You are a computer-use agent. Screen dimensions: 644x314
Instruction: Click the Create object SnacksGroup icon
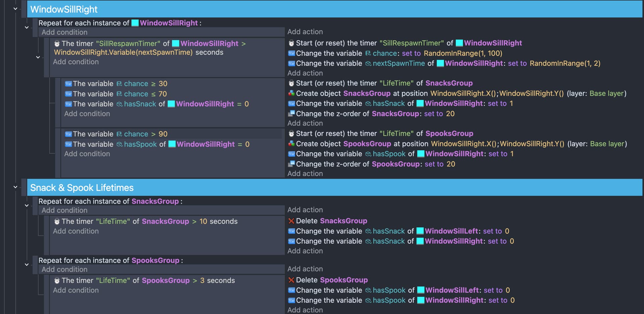pos(291,93)
